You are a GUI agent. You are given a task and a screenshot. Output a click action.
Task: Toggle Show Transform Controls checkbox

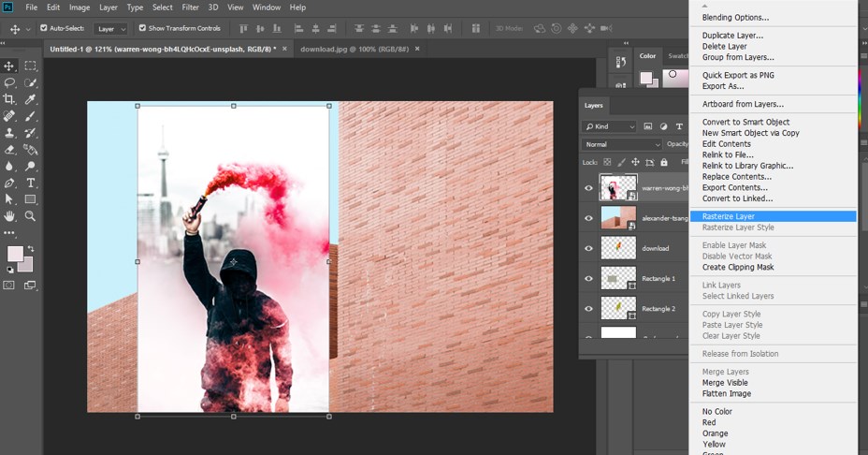[x=142, y=28]
